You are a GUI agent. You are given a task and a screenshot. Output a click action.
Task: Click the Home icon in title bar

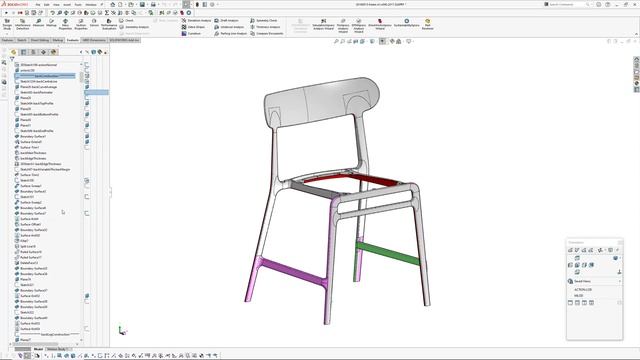[x=113, y=4]
